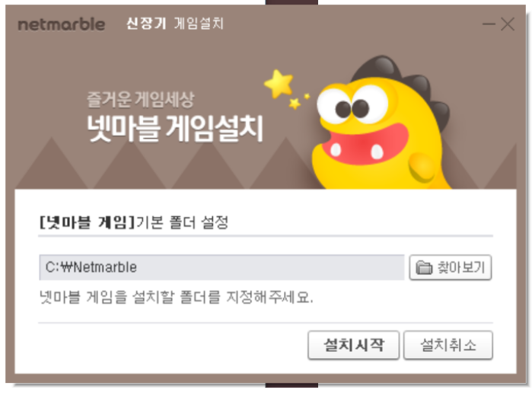Click the 신장기 title text

point(146,24)
